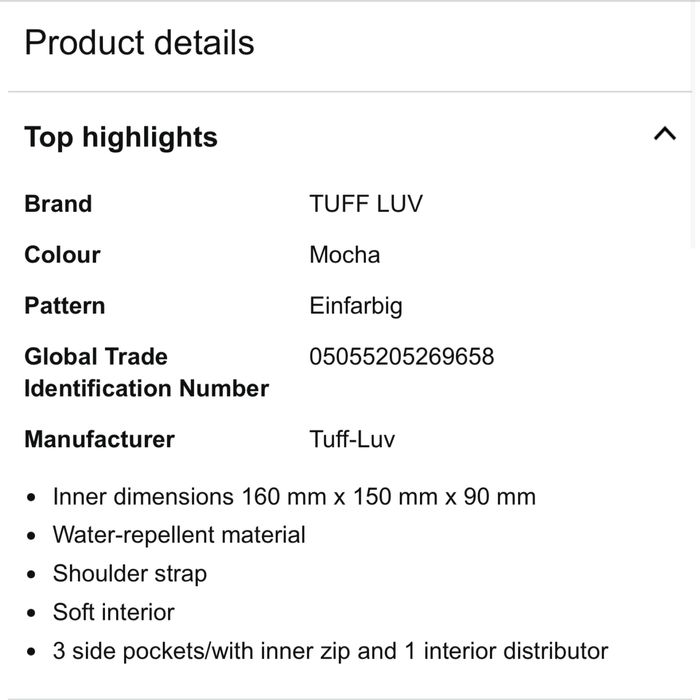The width and height of the screenshot is (700, 700).
Task: Click the Brand label
Action: [58, 204]
